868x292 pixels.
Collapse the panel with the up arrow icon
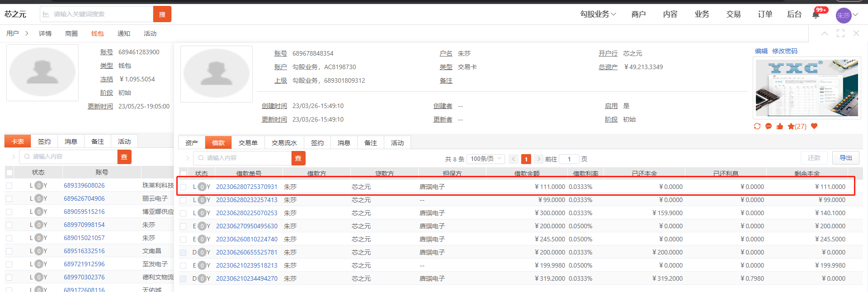[x=825, y=33]
